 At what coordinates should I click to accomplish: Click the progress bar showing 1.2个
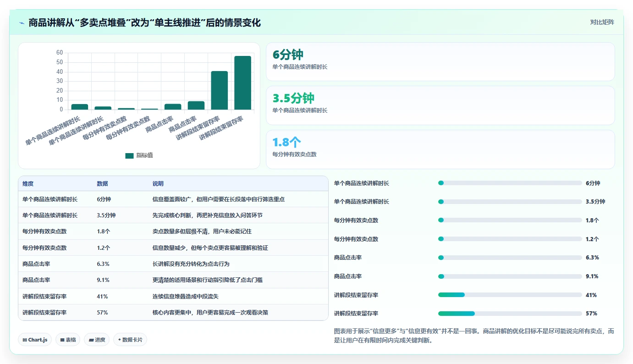coord(510,239)
